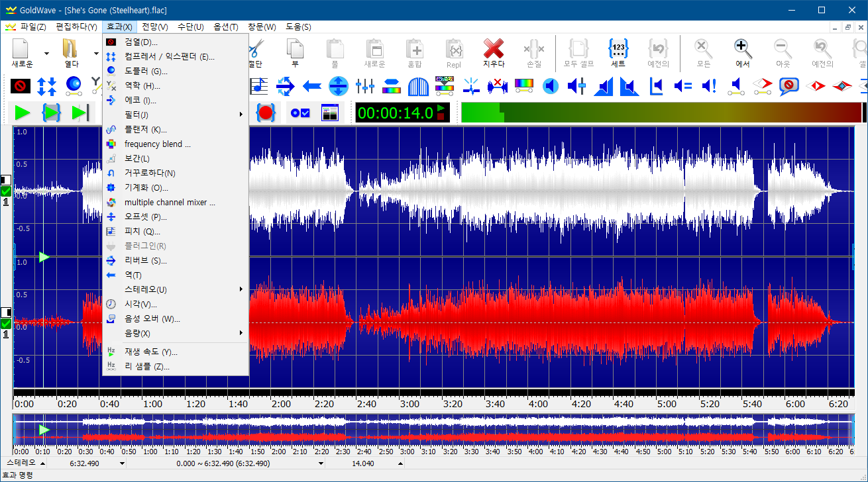Click the censor effect icon in the effects toolbar
Image resolution: width=868 pixels, height=482 pixels.
(x=21, y=85)
